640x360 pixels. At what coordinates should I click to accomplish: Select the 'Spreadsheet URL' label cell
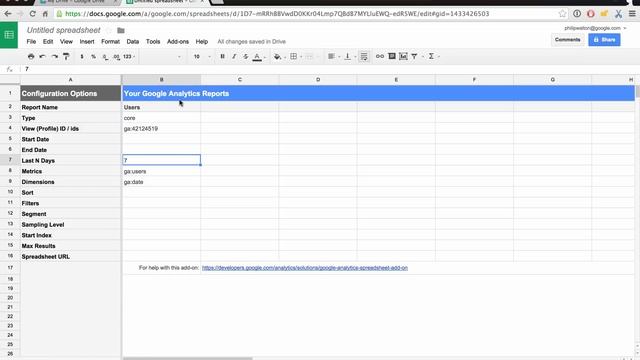(71, 257)
